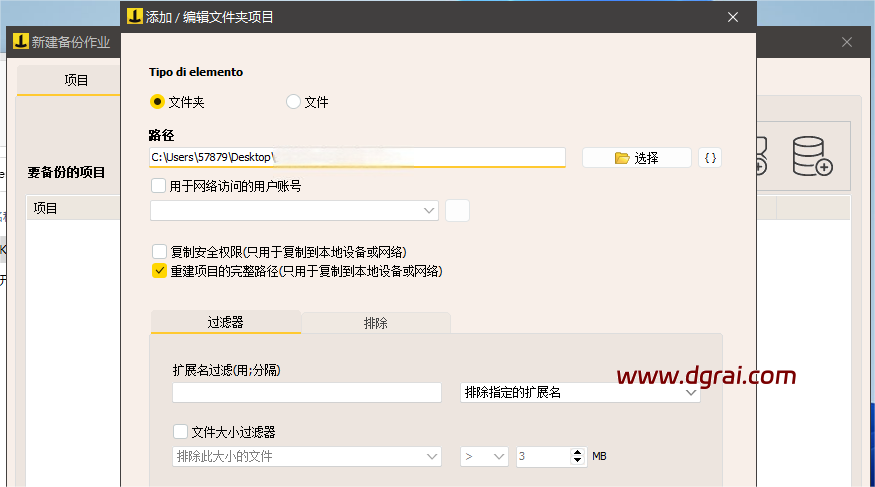Uncheck 重建项目的完整路径 checkbox
The width and height of the screenshot is (875, 487).
(x=159, y=271)
